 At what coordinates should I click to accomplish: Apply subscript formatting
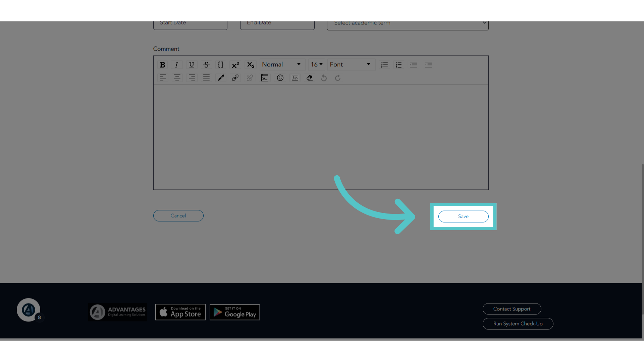(251, 65)
